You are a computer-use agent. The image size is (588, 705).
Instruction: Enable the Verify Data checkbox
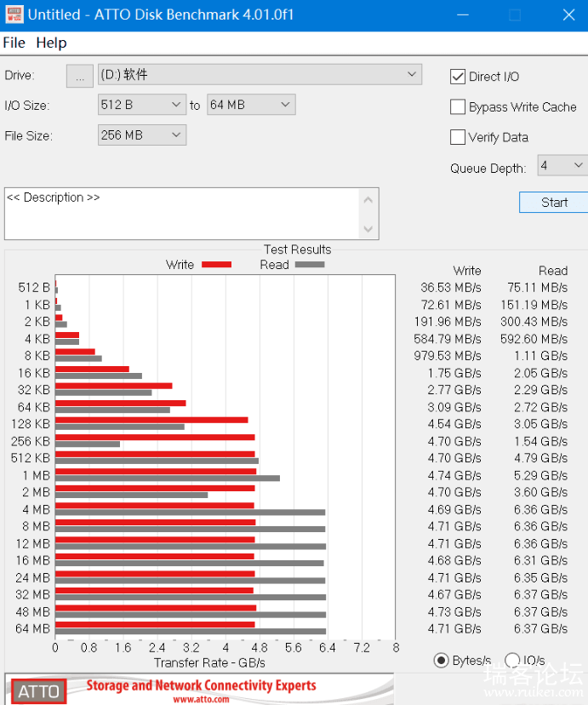tap(457, 137)
